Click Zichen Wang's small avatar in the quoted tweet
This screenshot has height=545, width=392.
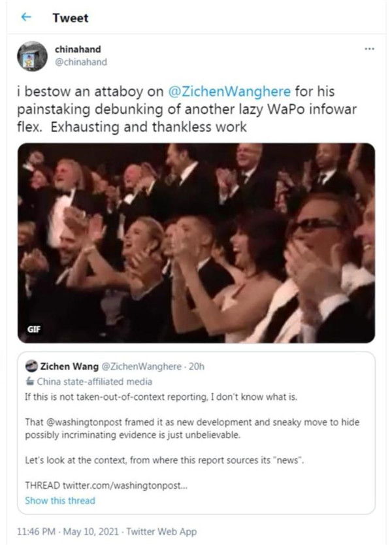(31, 367)
